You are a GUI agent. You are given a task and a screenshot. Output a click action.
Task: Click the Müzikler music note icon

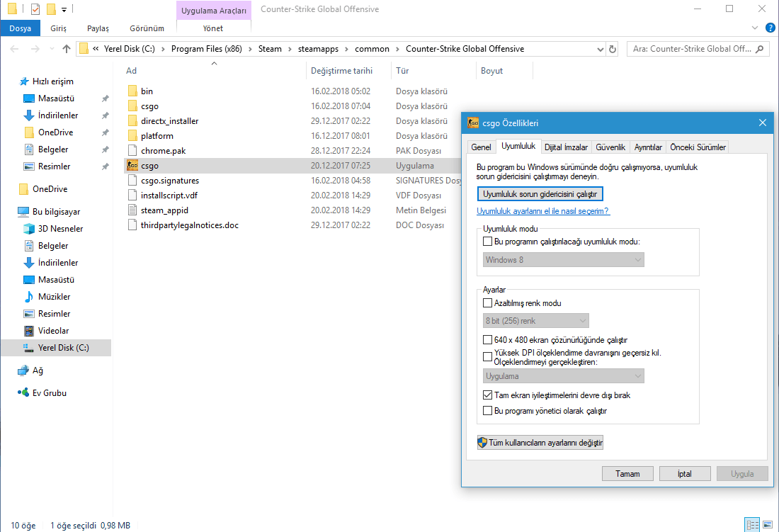click(x=29, y=297)
